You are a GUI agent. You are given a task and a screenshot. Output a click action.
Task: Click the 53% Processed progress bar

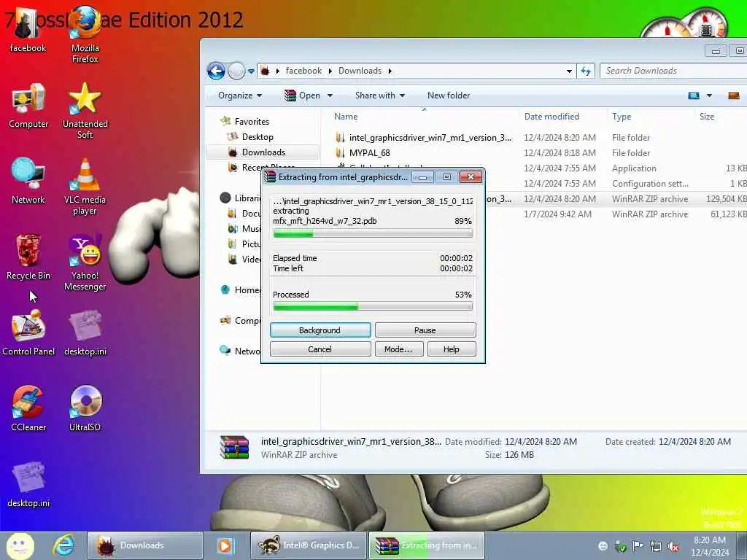pyautogui.click(x=373, y=307)
